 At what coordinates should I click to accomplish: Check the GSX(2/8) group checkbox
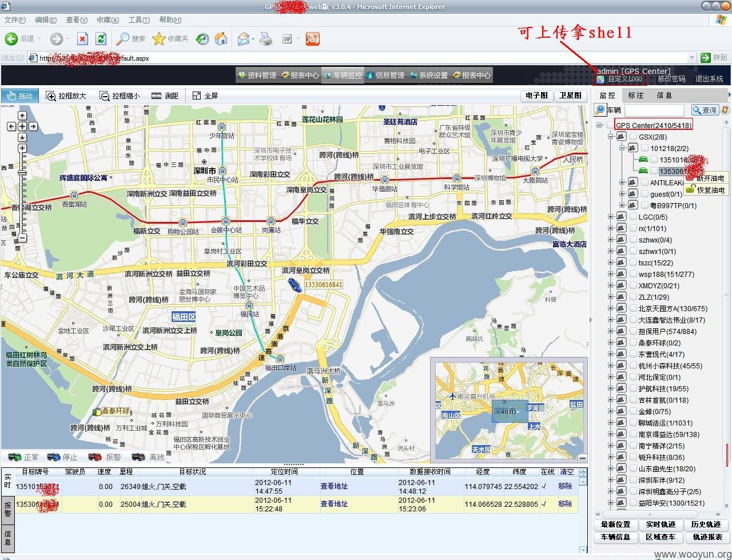coord(633,137)
